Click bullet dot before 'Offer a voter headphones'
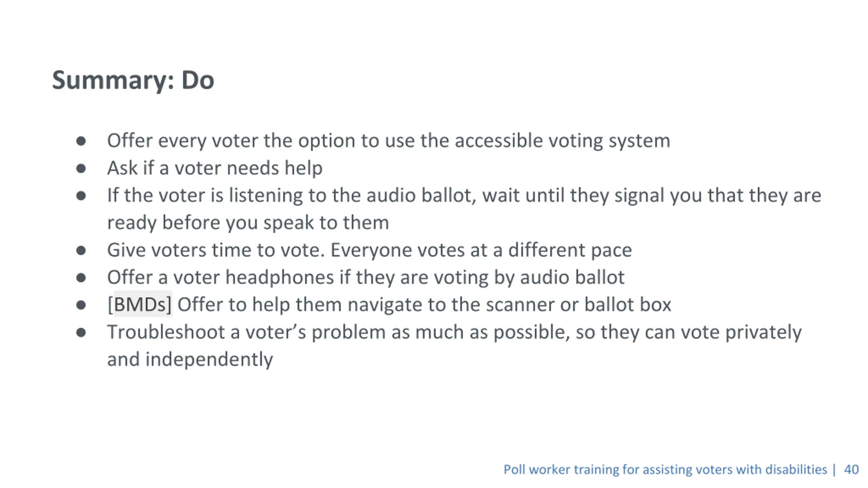The width and height of the screenshot is (868, 488). tap(81, 278)
